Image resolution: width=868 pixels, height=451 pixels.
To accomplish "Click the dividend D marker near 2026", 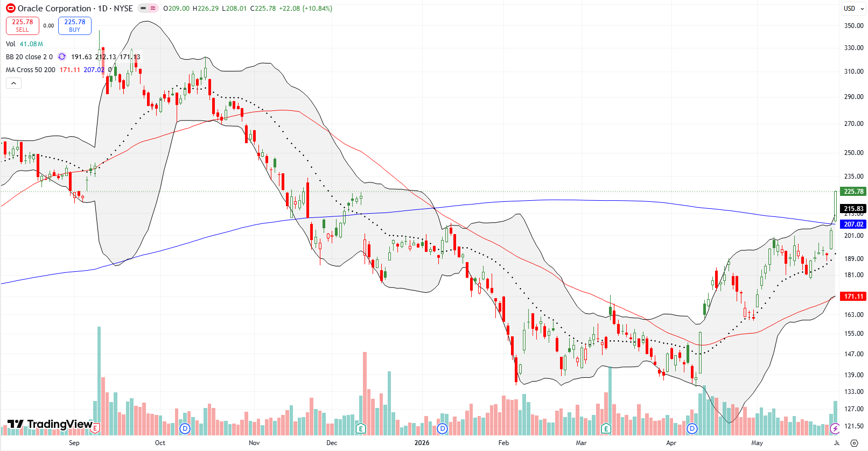I will click(x=442, y=429).
